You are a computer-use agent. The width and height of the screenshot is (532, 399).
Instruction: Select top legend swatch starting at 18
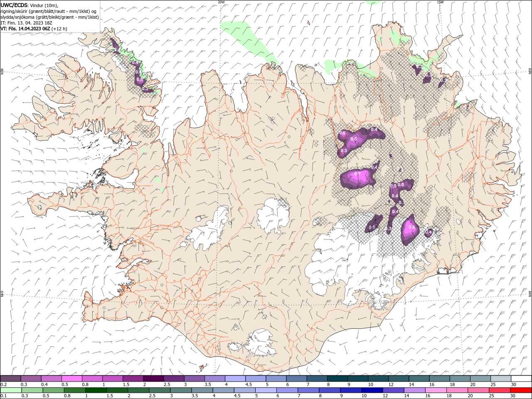click(x=460, y=378)
